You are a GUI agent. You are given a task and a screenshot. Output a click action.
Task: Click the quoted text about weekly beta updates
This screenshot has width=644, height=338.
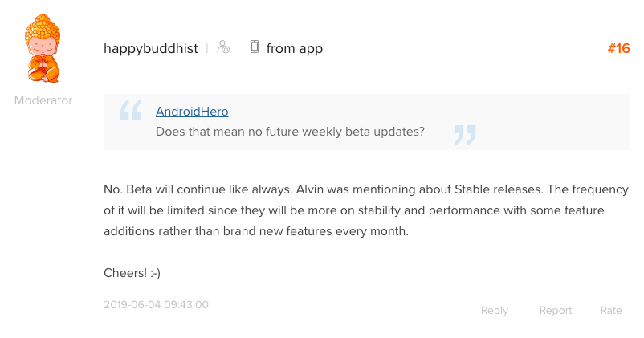click(x=290, y=132)
